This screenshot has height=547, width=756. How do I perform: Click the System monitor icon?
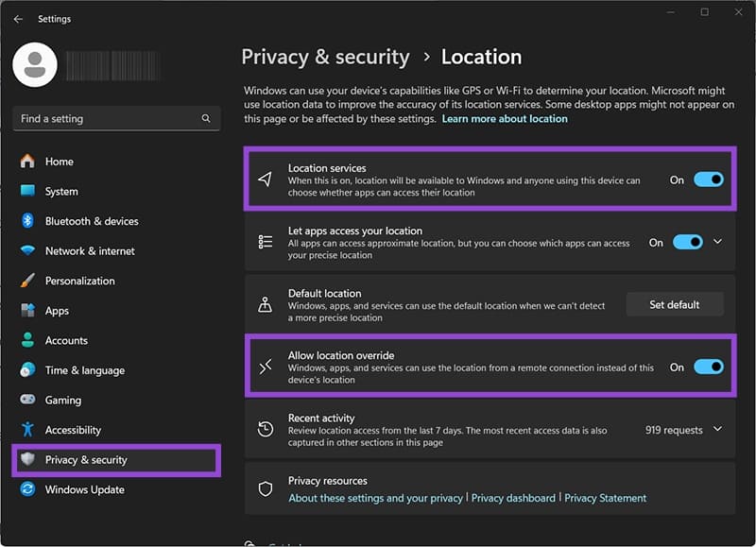pyautogui.click(x=27, y=191)
